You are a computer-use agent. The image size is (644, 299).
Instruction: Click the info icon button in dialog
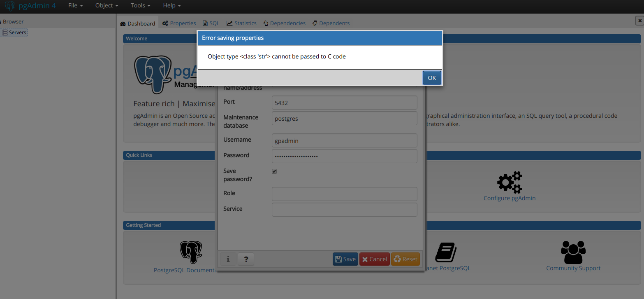(x=228, y=259)
